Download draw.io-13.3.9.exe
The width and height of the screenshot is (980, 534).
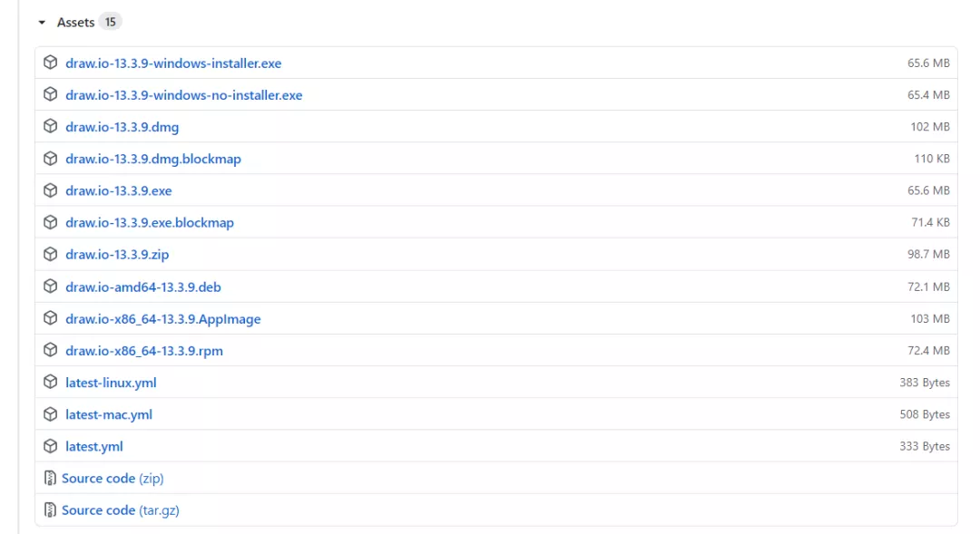(x=119, y=190)
